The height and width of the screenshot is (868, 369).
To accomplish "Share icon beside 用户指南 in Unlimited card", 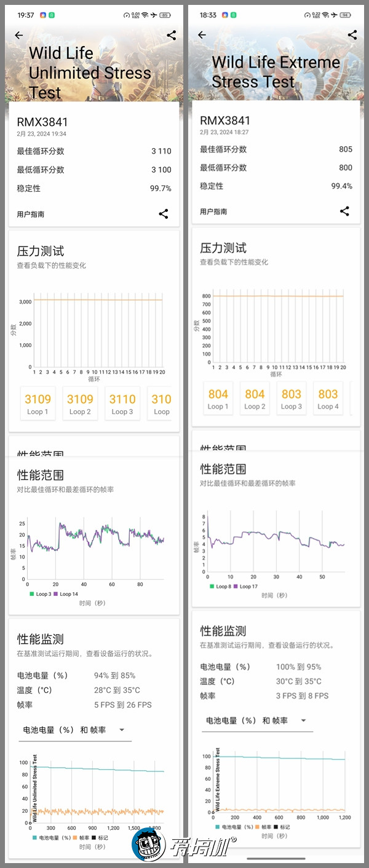I will (164, 214).
